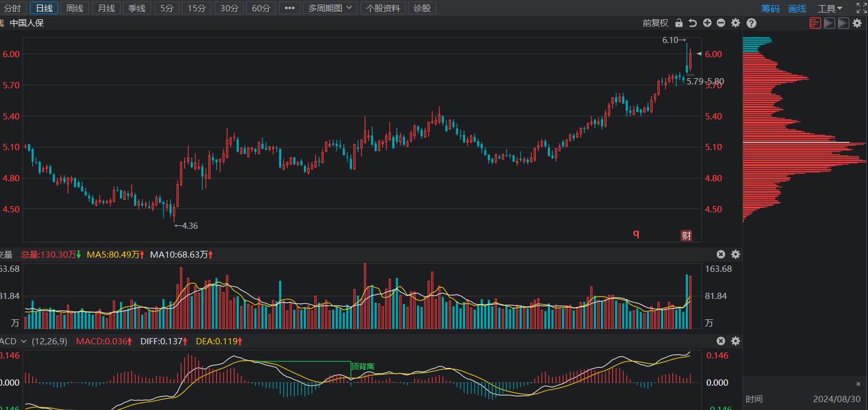Open 个股资料 stock information
This screenshot has height=410, width=868.
pos(383,8)
